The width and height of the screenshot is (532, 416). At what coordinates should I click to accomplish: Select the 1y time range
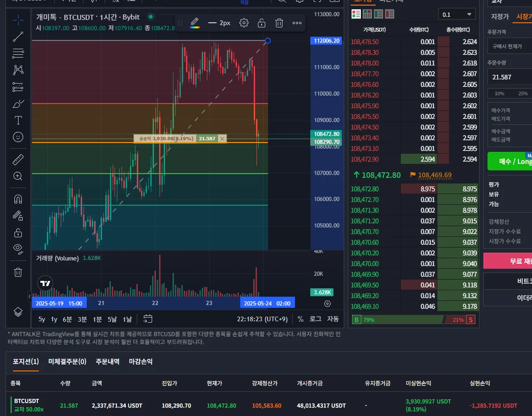click(54, 319)
